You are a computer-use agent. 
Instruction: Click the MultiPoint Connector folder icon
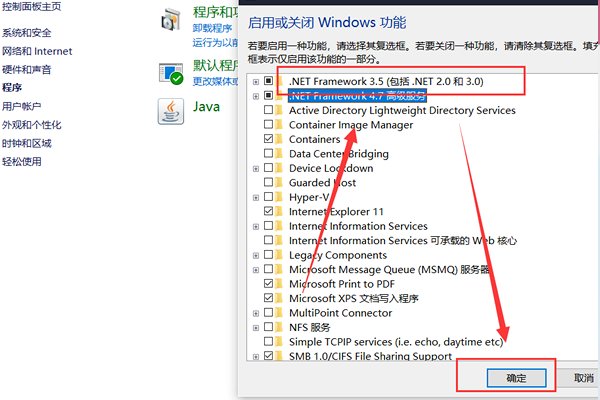[x=279, y=313]
